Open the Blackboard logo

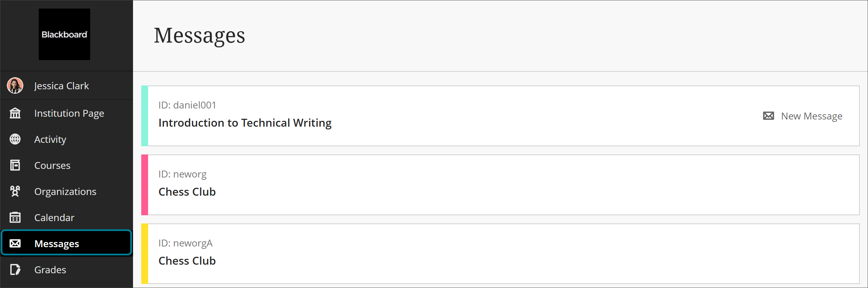tap(64, 34)
